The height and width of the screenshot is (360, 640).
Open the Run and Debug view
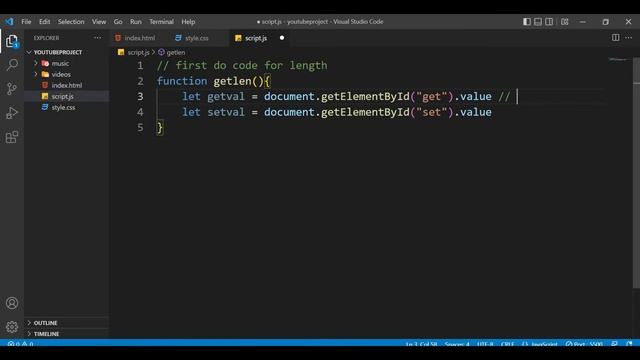click(x=12, y=113)
